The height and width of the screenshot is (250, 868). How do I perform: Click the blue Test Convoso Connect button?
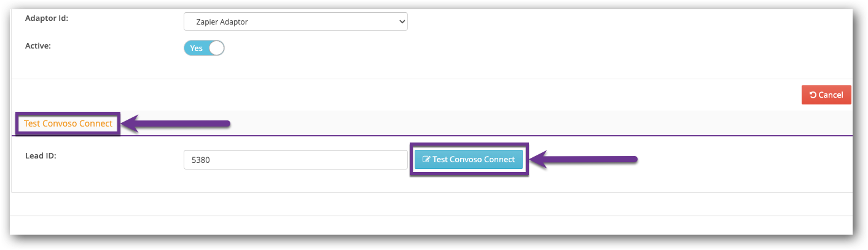point(469,160)
